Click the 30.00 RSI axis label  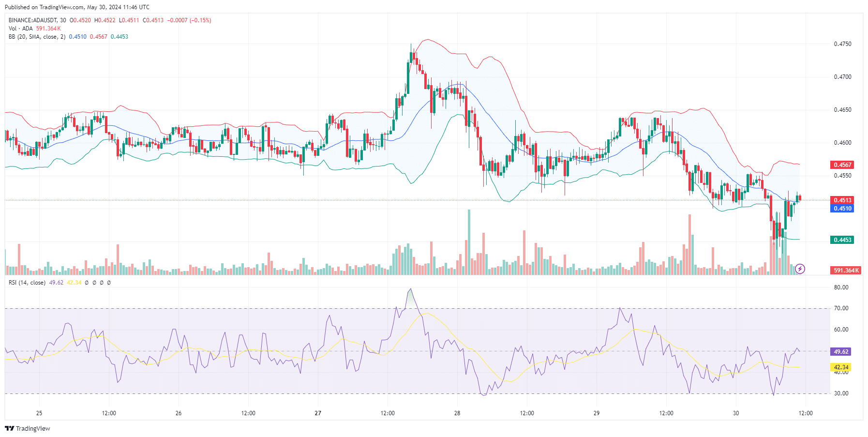tap(841, 393)
